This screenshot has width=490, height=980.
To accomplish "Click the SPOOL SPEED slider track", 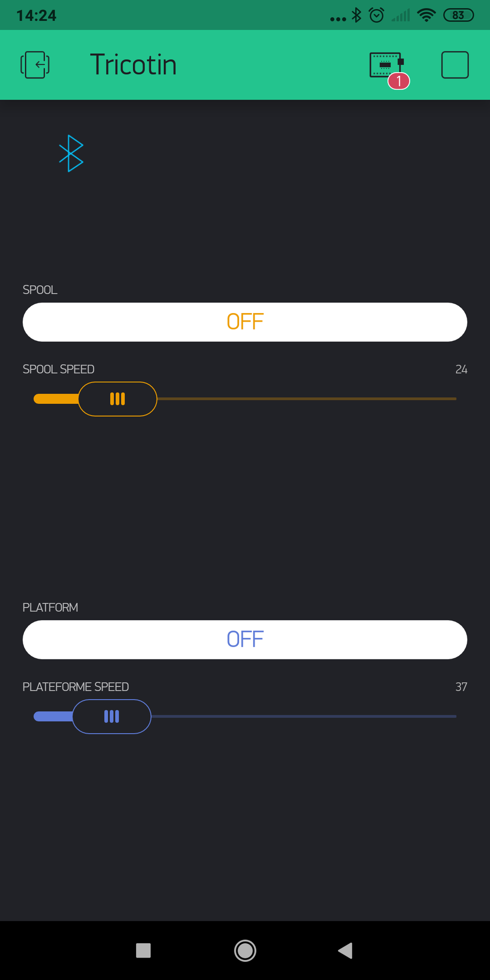I will [304, 399].
